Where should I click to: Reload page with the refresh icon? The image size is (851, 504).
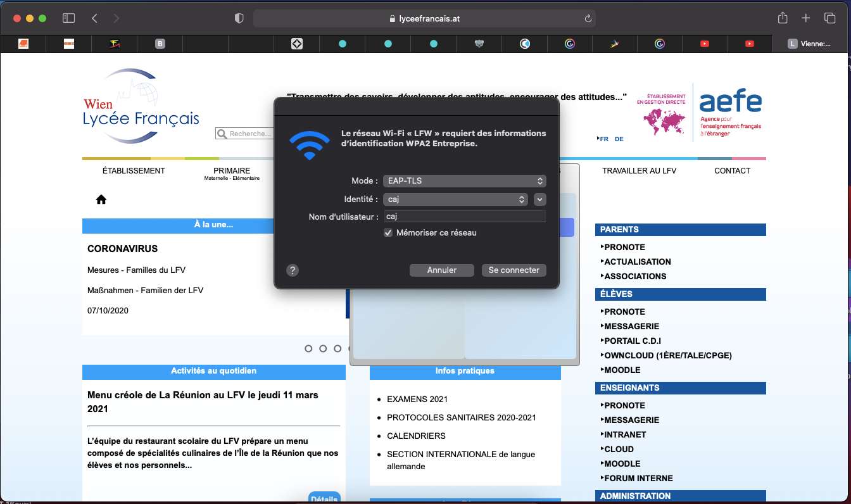(588, 18)
